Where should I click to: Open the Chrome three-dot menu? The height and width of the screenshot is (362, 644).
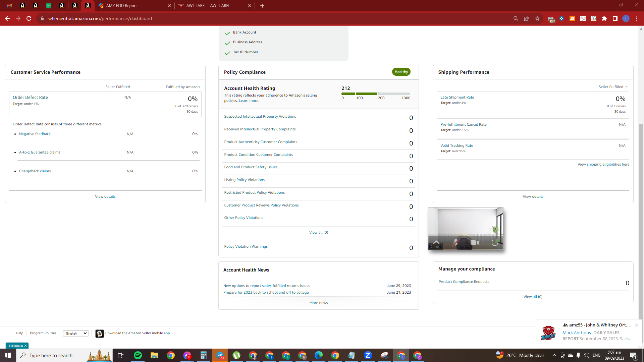pos(637,18)
